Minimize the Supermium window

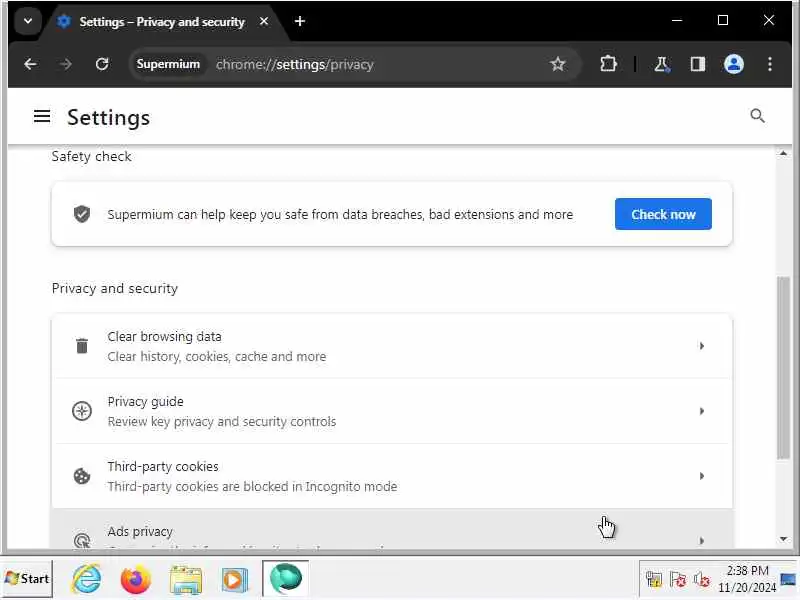click(677, 20)
